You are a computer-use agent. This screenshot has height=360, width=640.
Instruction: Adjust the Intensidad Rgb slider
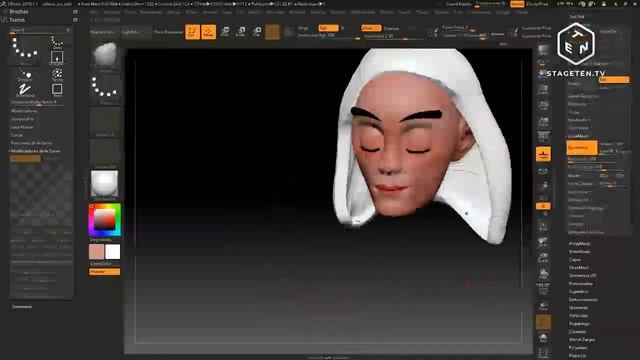(329, 36)
